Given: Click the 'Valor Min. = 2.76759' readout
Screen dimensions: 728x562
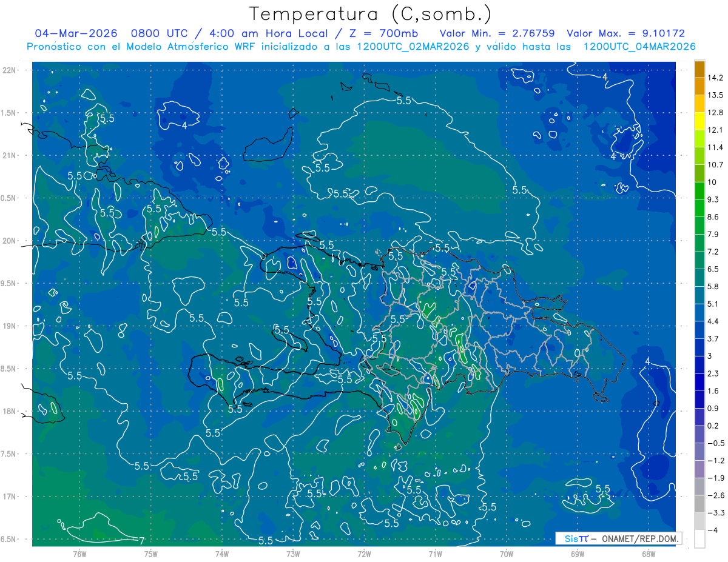Looking at the screenshot, I should point(497,33).
